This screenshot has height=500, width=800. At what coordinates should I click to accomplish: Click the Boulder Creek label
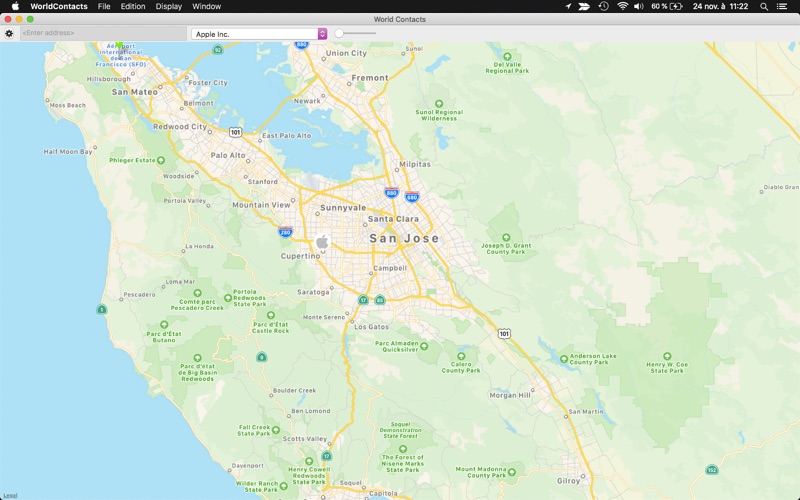[x=294, y=390]
